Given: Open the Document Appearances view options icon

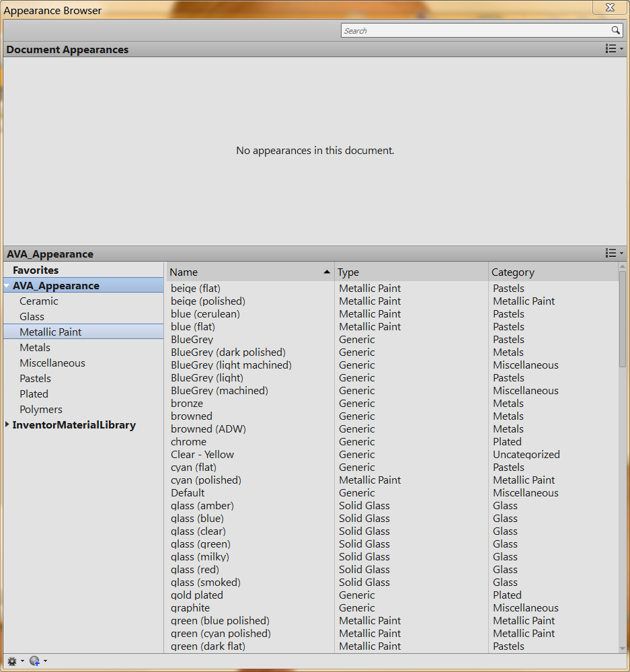Looking at the screenshot, I should (611, 48).
